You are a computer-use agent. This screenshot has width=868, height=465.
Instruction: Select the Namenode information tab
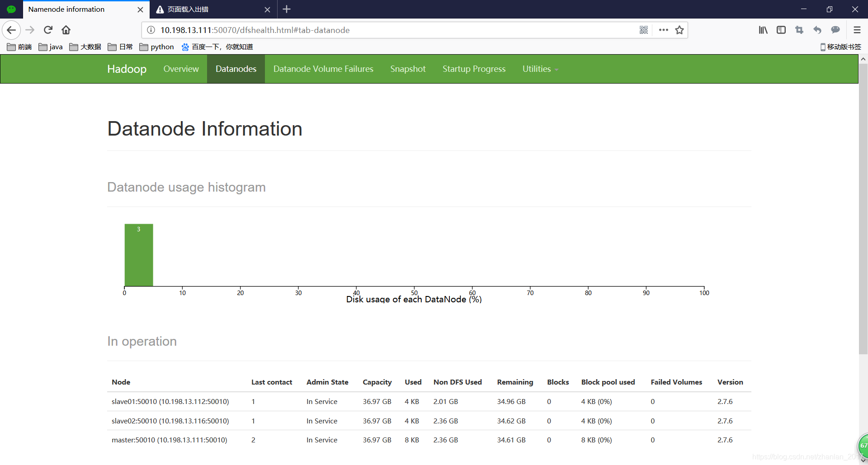coord(86,9)
